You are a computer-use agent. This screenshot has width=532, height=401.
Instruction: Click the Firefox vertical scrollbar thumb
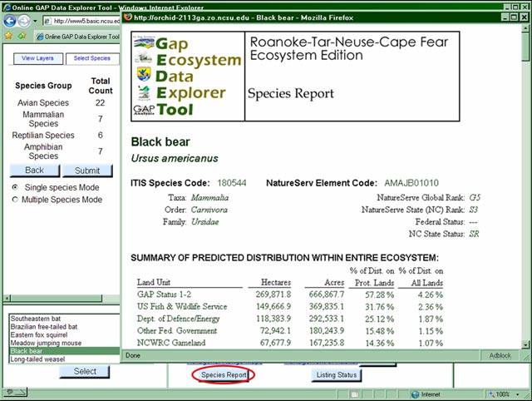coord(525,47)
